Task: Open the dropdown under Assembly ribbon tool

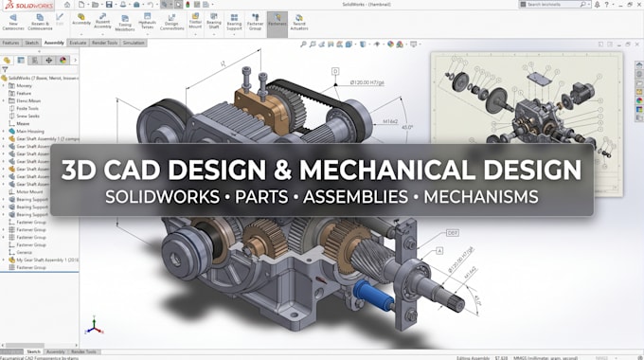Action: (x=80, y=34)
